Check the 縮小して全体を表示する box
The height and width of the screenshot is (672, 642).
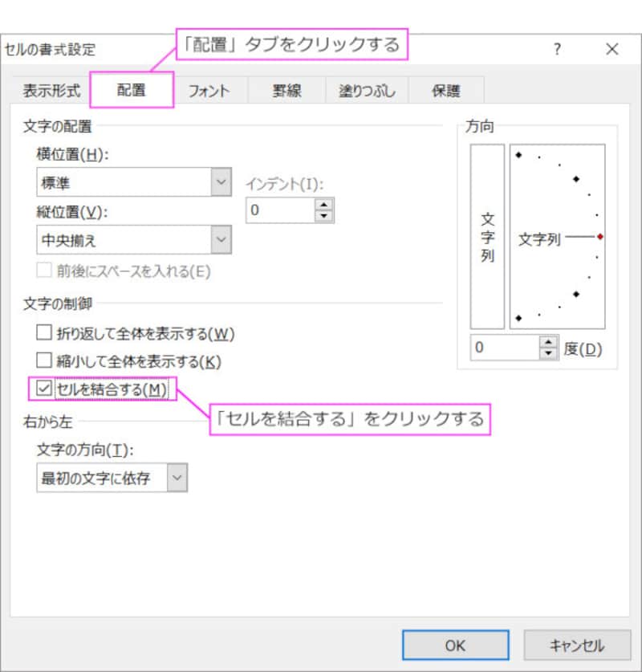(44, 360)
